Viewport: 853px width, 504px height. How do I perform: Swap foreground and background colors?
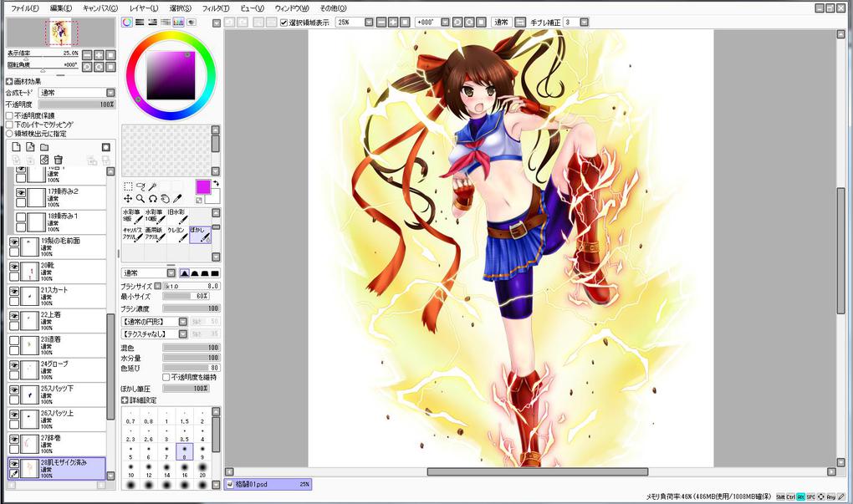[216, 183]
